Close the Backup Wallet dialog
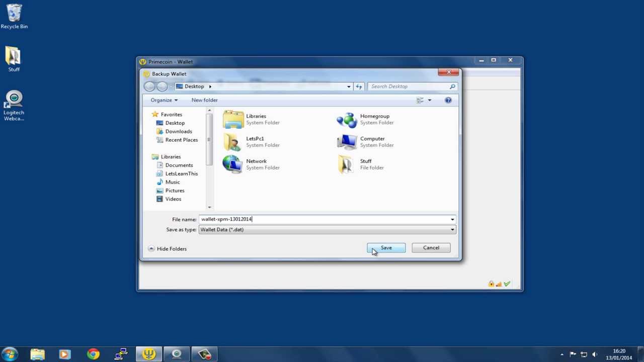Image resolution: width=644 pixels, height=362 pixels. (x=449, y=72)
